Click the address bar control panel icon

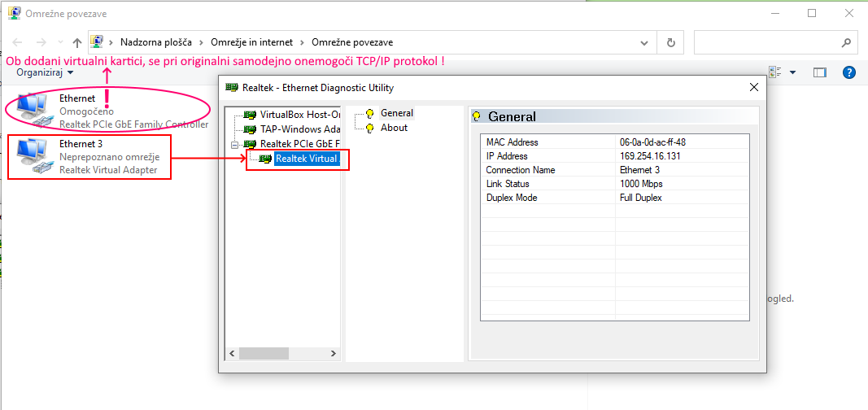point(98,42)
